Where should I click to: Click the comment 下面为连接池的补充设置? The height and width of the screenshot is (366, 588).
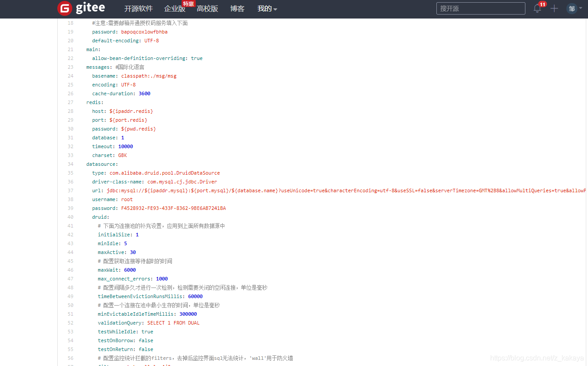point(161,226)
